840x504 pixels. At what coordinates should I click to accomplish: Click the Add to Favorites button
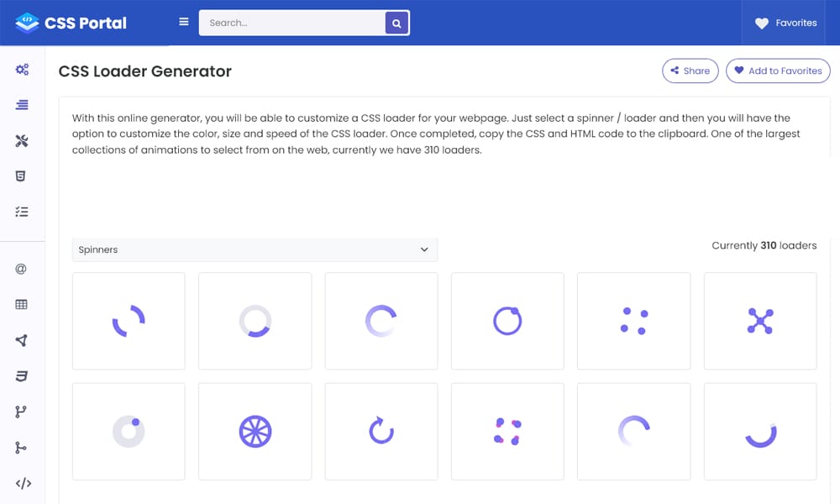tap(778, 71)
